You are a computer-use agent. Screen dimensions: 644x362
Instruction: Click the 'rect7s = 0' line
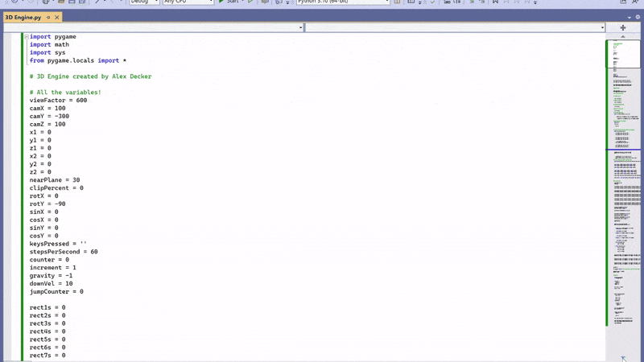tap(47, 355)
